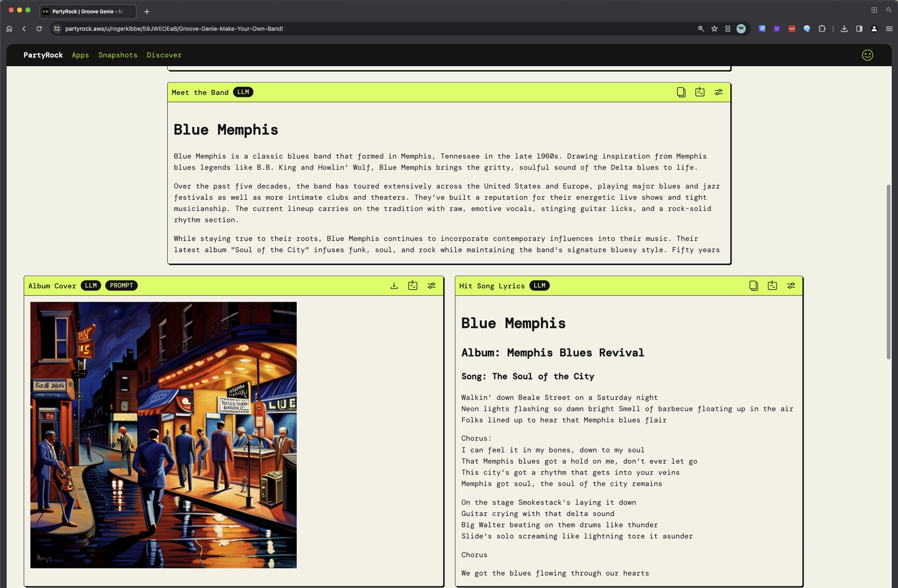Image resolution: width=898 pixels, height=588 pixels.
Task: Share the Album Cover widget
Action: coord(412,285)
